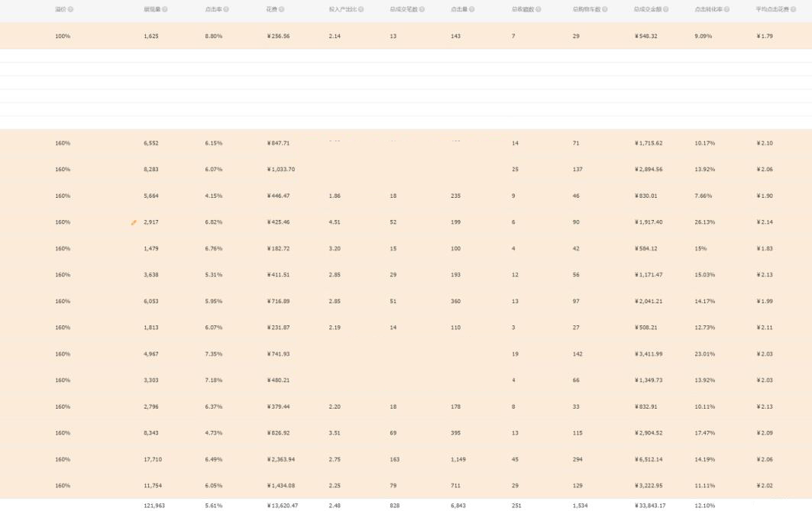Click the help icon beside 总购物车数 header

[x=605, y=9]
